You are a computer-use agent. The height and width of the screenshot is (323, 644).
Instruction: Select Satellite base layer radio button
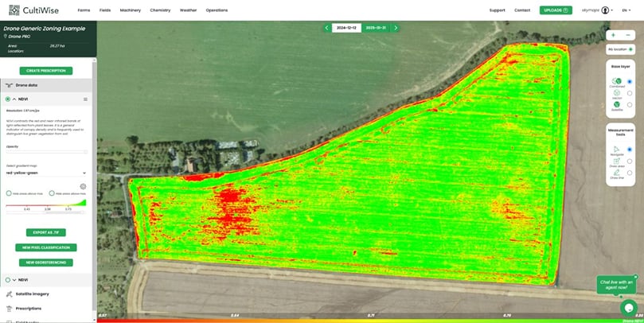[630, 105]
